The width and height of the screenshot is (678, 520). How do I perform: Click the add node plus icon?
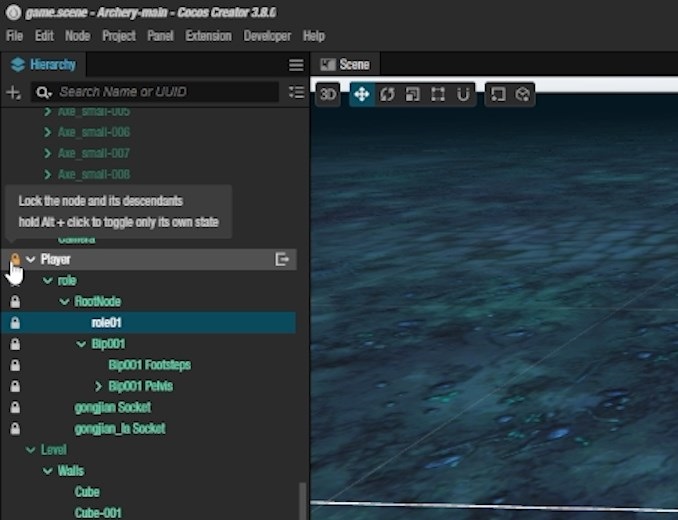[x=14, y=92]
